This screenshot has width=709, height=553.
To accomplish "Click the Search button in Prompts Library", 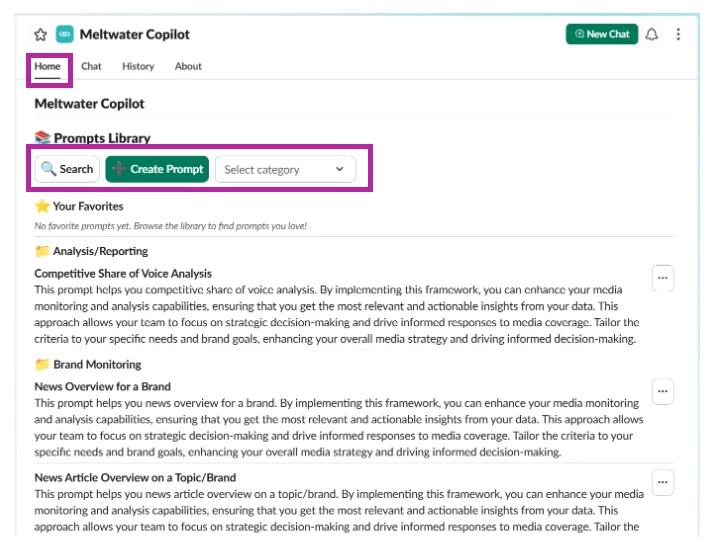I will pos(67,169).
